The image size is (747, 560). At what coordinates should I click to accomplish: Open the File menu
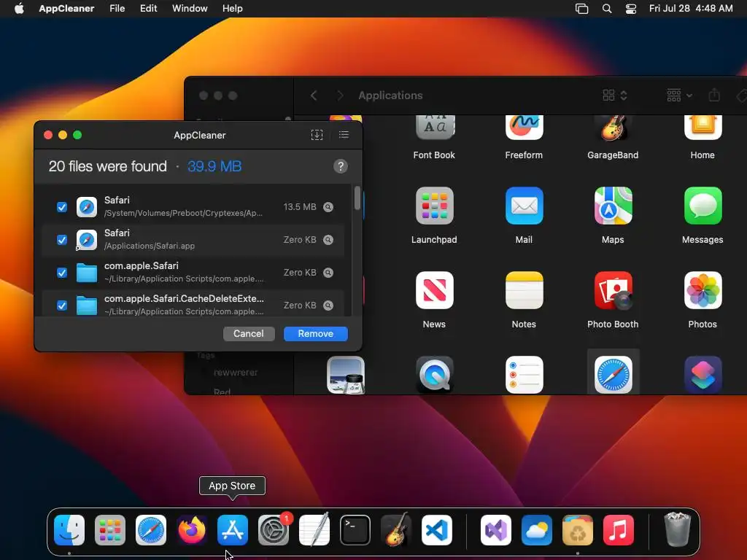click(x=117, y=8)
